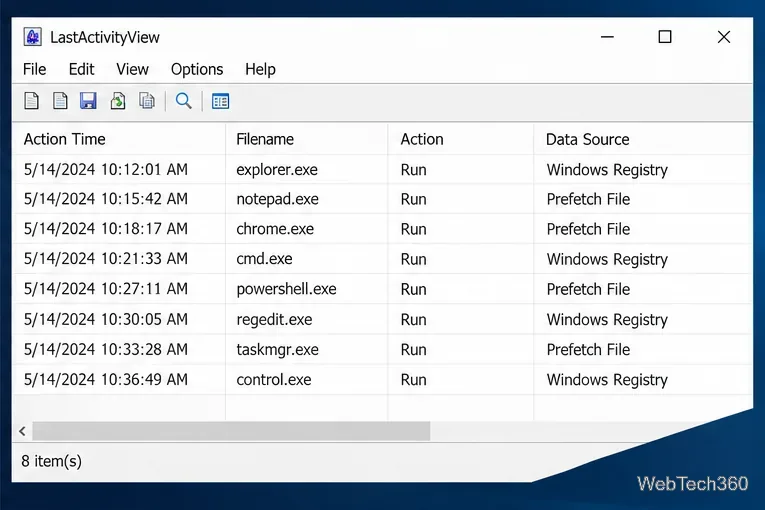Open Find with magnifying glass icon
Image resolution: width=765 pixels, height=510 pixels.
click(183, 101)
